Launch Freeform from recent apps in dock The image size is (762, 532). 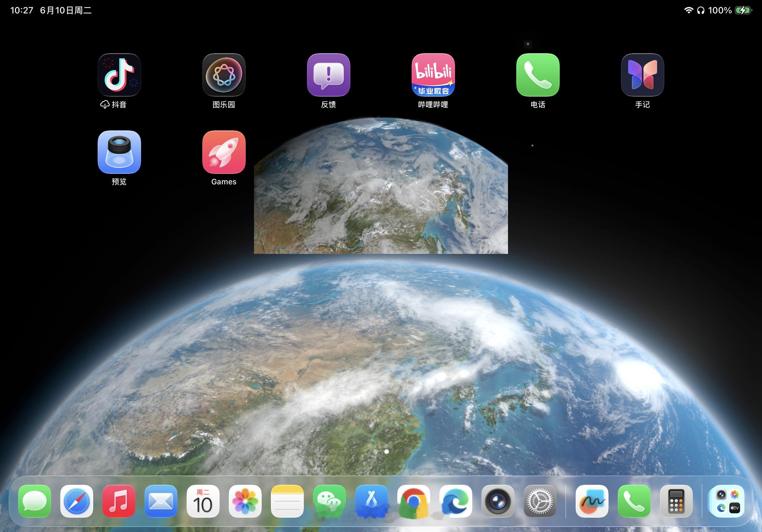592,501
